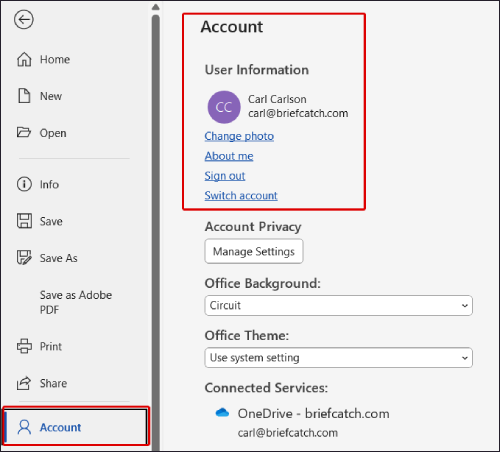Click the OneDrive cloud icon
Image resolution: width=500 pixels, height=452 pixels.
(222, 413)
